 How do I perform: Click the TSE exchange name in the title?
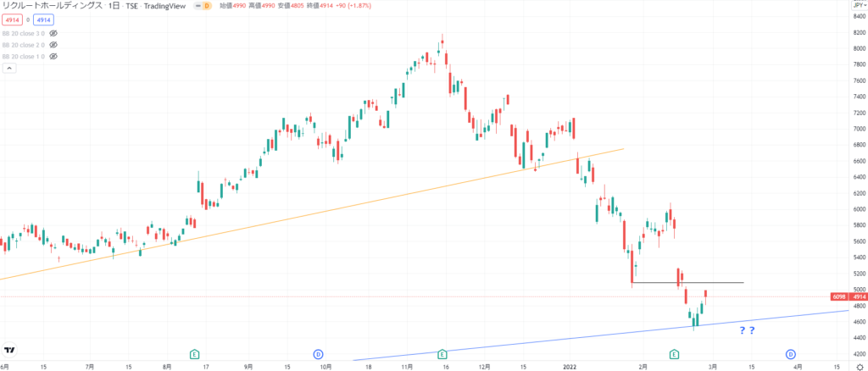pos(130,6)
